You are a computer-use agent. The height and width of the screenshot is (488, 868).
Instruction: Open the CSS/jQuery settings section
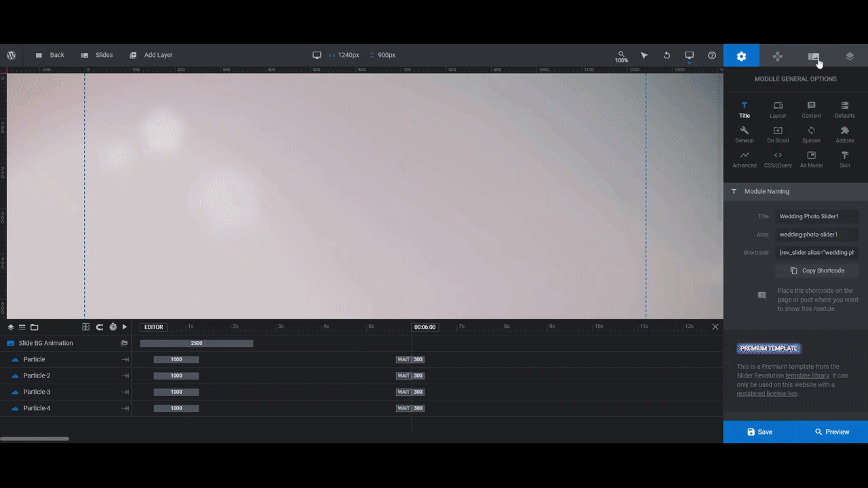[778, 159]
